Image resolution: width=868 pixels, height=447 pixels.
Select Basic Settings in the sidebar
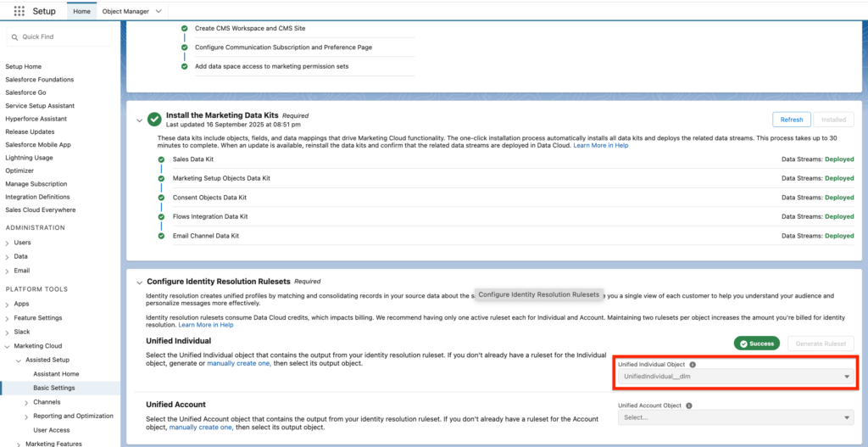click(54, 388)
